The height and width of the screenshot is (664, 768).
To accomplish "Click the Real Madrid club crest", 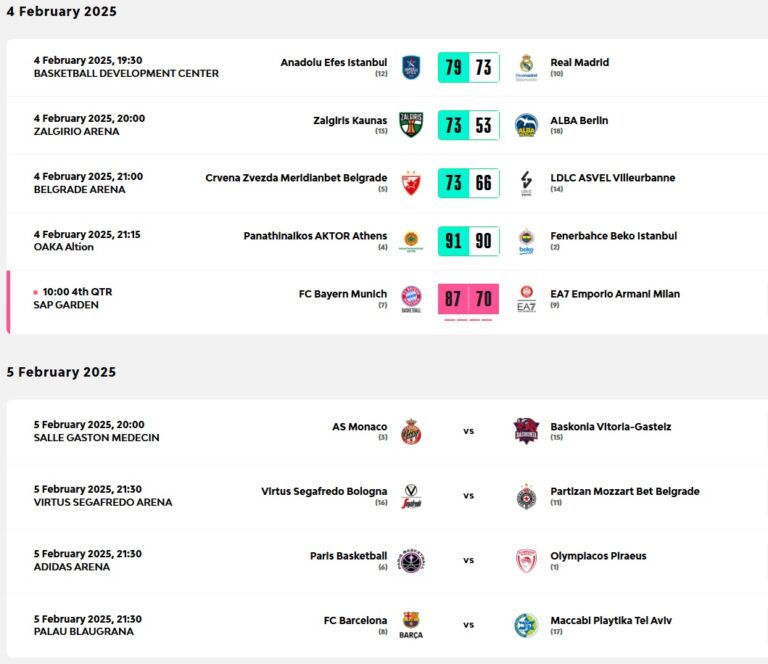I will point(526,67).
